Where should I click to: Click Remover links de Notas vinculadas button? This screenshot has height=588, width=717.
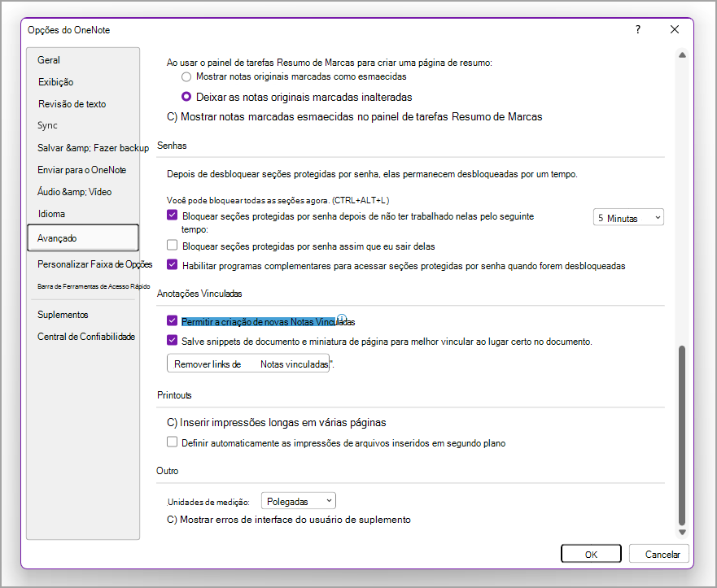[x=248, y=364]
